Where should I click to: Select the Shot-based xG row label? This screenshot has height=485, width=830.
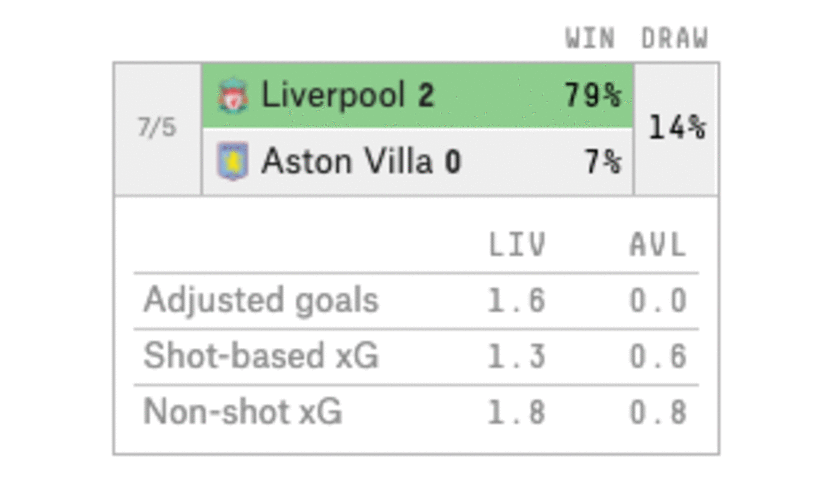tap(261, 355)
